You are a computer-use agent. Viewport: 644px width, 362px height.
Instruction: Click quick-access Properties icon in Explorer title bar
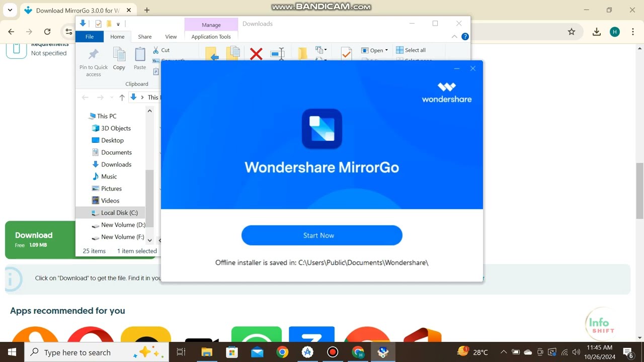(98, 24)
